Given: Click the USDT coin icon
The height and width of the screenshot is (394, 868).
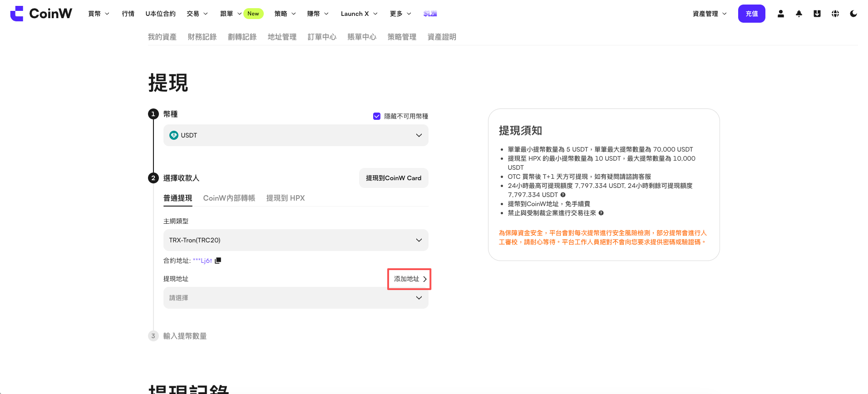Looking at the screenshot, I should 173,135.
